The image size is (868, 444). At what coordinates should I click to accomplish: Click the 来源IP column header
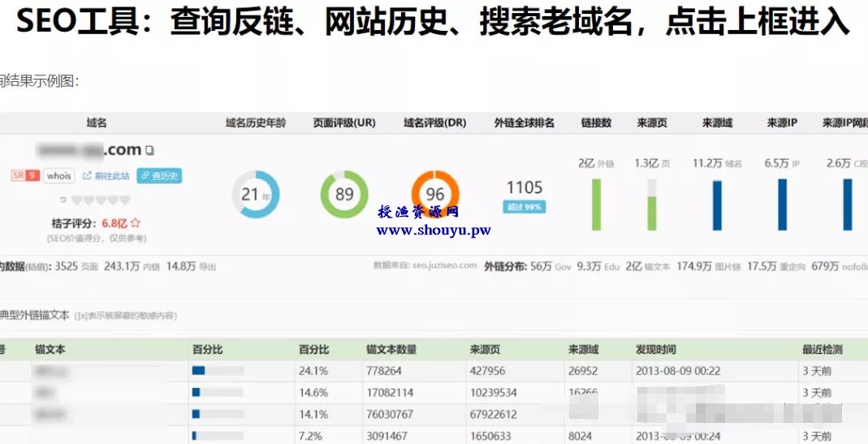pos(782,123)
